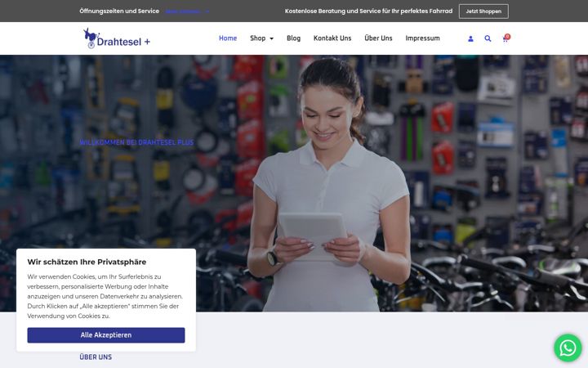Click the 'ÜBER UNS' section heading
The height and width of the screenshot is (368, 588).
click(x=96, y=357)
